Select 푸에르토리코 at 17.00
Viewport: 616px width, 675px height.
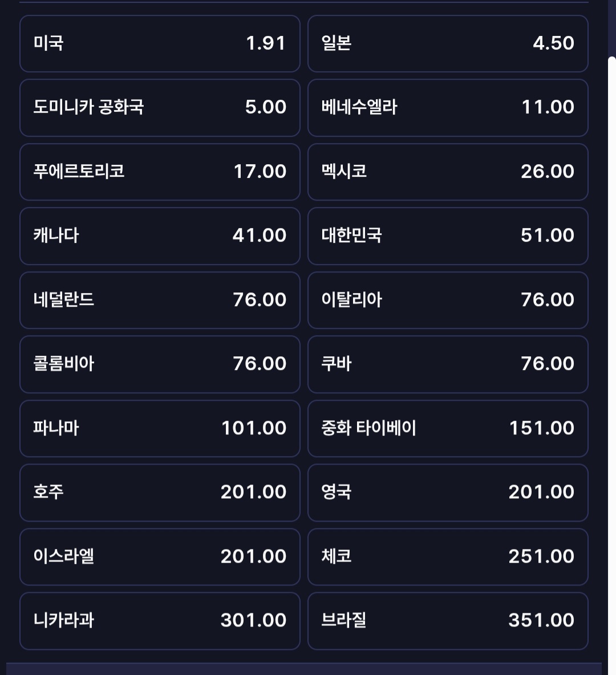(160, 172)
